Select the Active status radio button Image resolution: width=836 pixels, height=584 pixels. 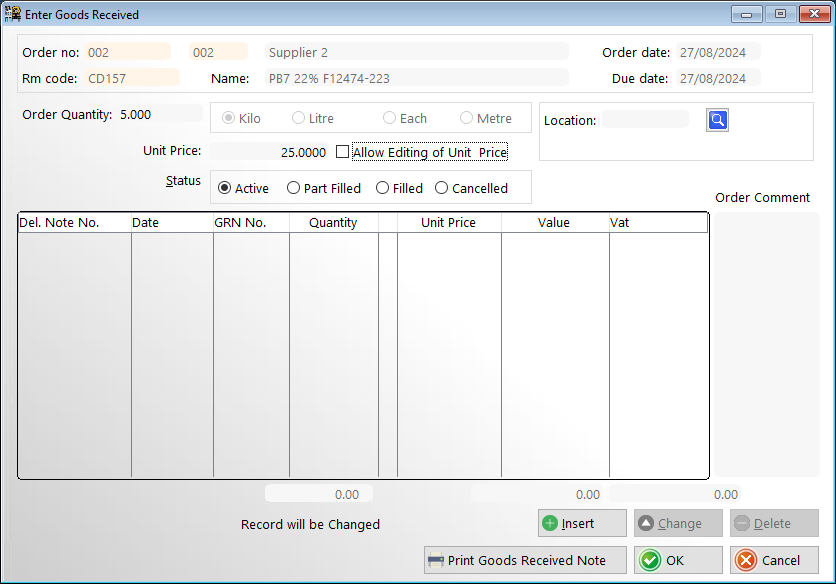pos(224,188)
